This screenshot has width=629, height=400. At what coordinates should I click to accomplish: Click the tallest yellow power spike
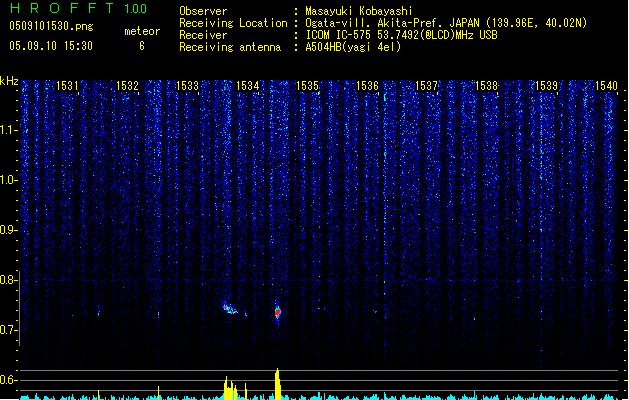[x=277, y=384]
